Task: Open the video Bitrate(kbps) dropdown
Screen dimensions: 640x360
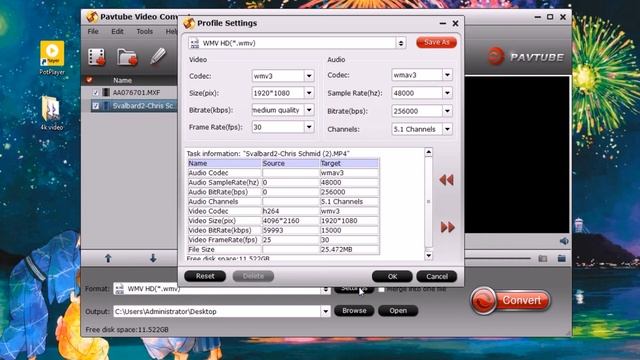Action: (309, 110)
